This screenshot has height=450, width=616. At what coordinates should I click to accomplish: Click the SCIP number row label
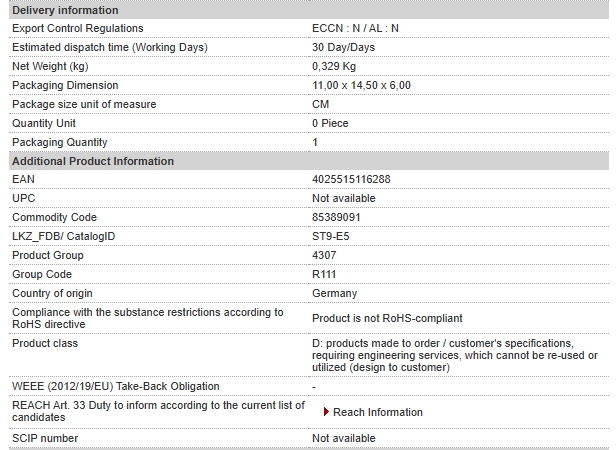[x=45, y=438]
